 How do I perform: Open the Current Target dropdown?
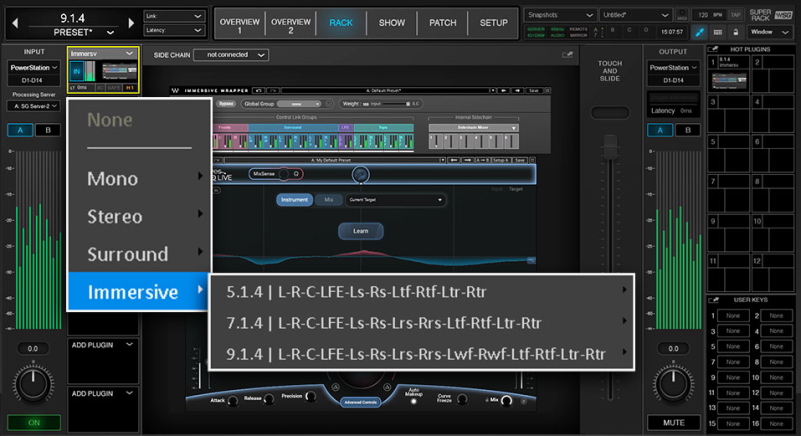pos(395,200)
